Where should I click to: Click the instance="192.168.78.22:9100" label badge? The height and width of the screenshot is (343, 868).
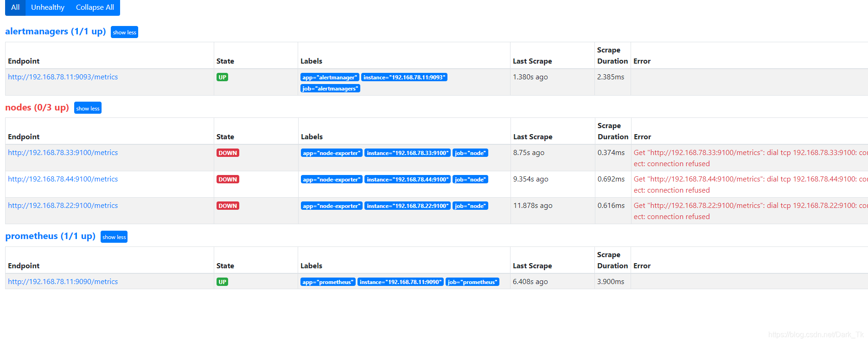tap(408, 206)
